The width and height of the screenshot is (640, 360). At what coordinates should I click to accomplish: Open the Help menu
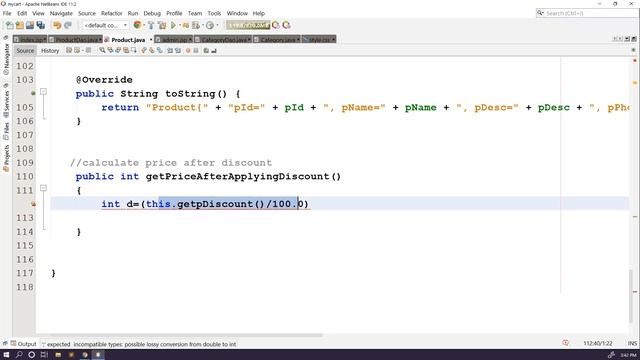coord(259,13)
